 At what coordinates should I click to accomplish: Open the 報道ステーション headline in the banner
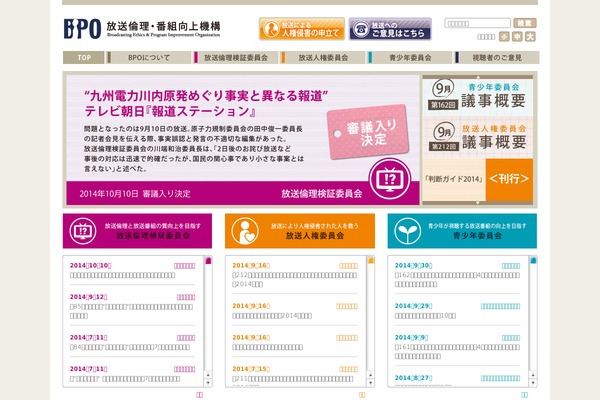point(206,103)
